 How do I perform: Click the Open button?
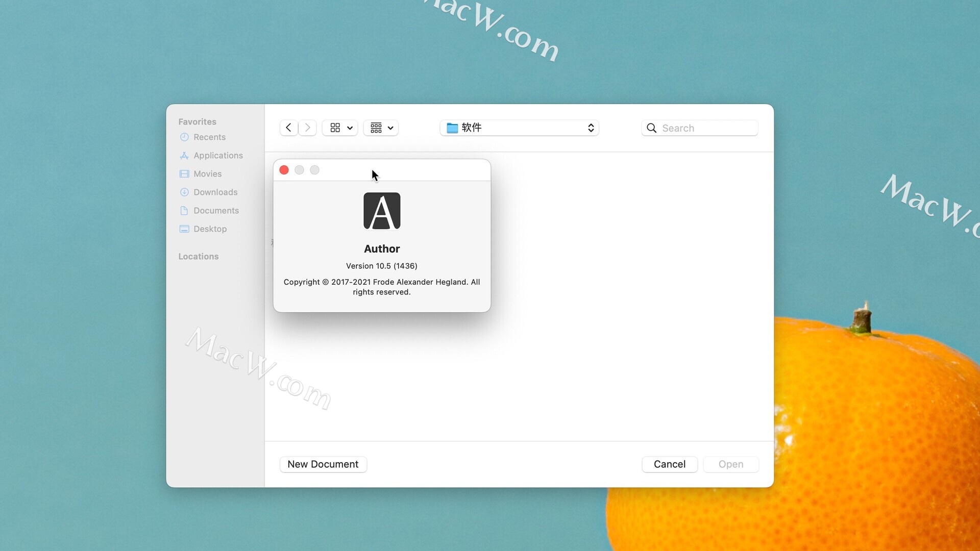click(x=731, y=464)
